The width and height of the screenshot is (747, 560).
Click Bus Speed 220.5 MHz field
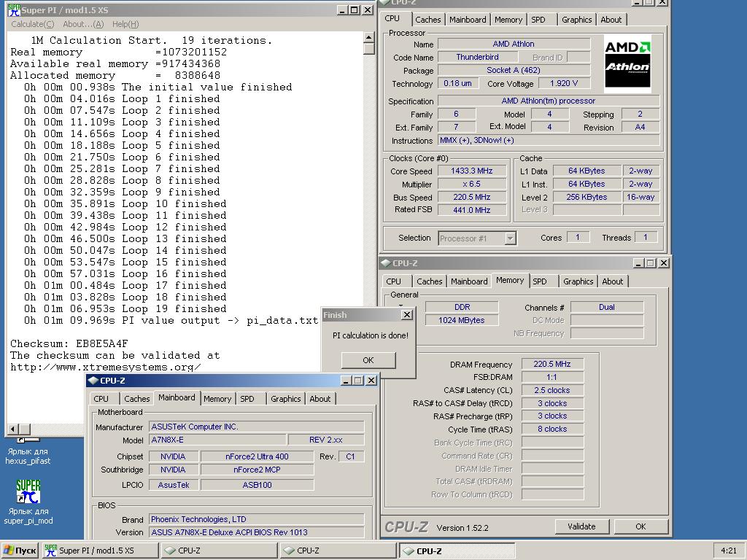pos(472,197)
